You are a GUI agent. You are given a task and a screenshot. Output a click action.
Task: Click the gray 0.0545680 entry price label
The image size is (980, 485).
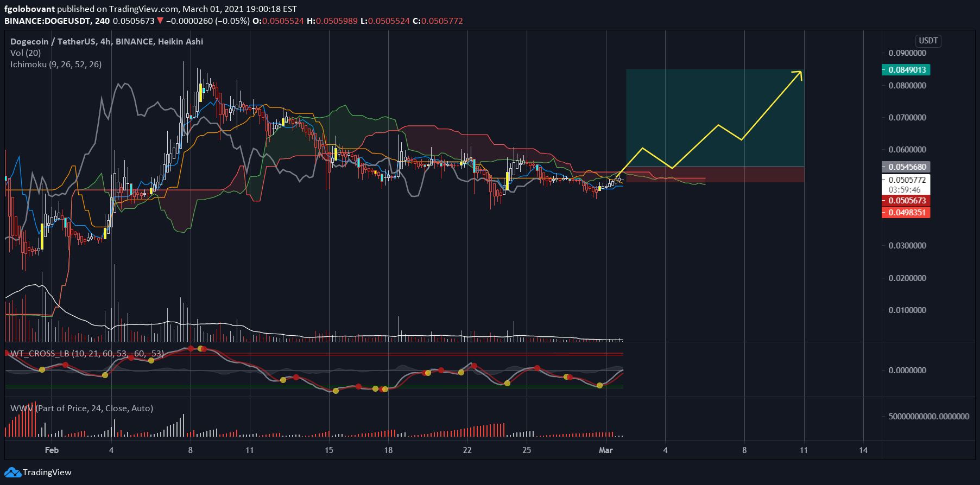pos(906,167)
